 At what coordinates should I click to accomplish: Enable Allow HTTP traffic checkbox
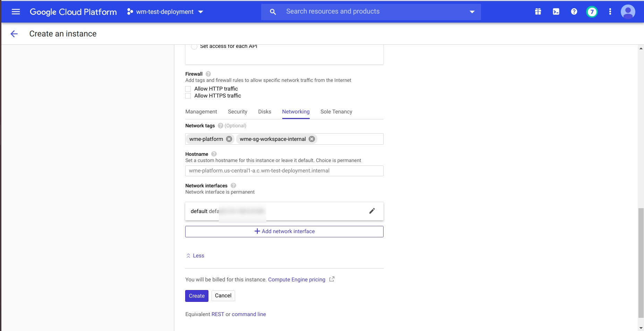click(188, 89)
